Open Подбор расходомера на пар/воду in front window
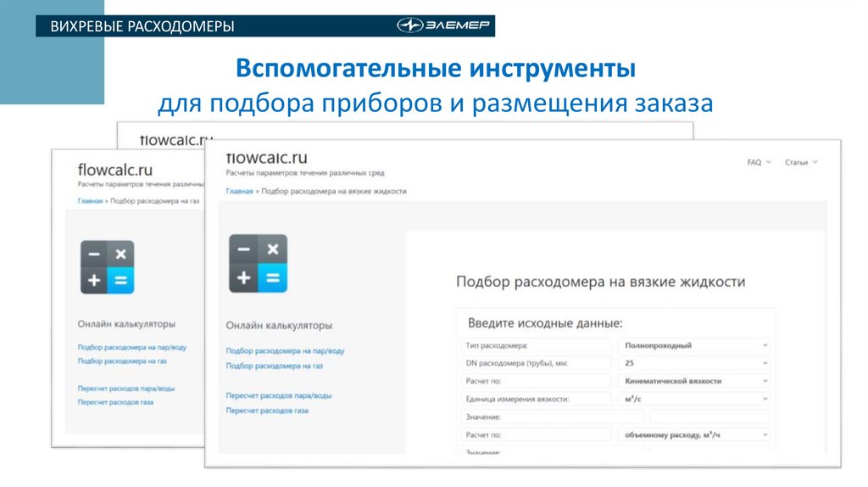Viewport: 868px width, 487px height. pyautogui.click(x=285, y=350)
